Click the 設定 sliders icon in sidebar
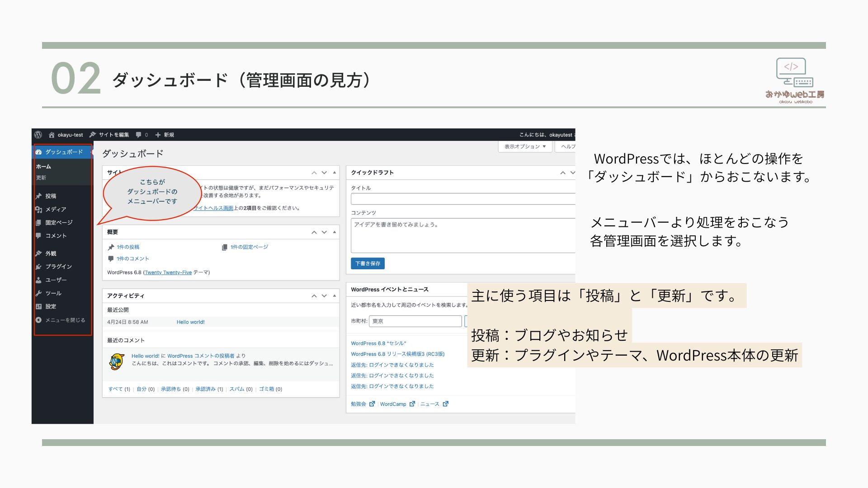The width and height of the screenshot is (868, 488). point(38,306)
